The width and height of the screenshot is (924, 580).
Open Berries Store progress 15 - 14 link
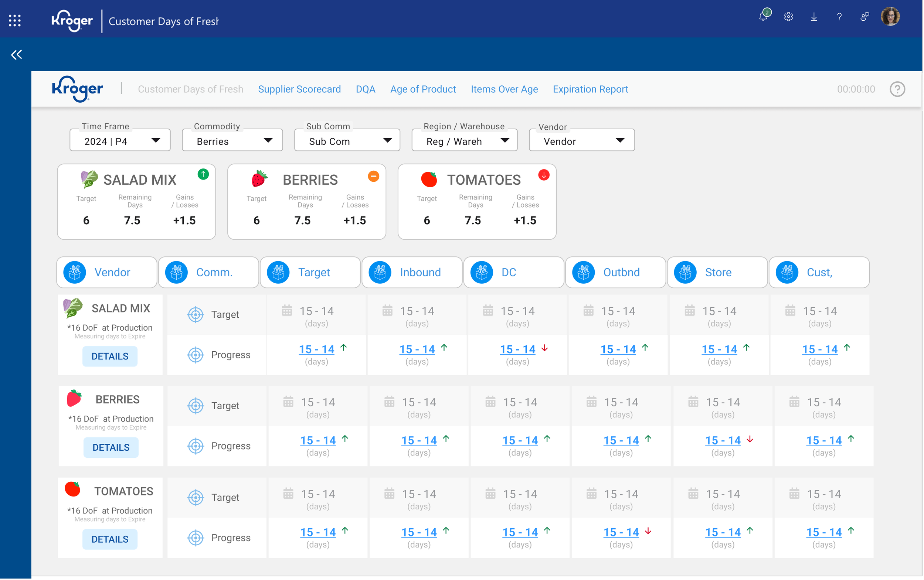pos(723,440)
